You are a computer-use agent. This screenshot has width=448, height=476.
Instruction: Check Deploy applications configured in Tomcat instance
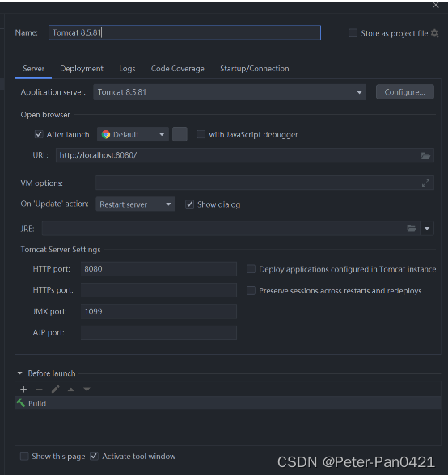(x=251, y=269)
